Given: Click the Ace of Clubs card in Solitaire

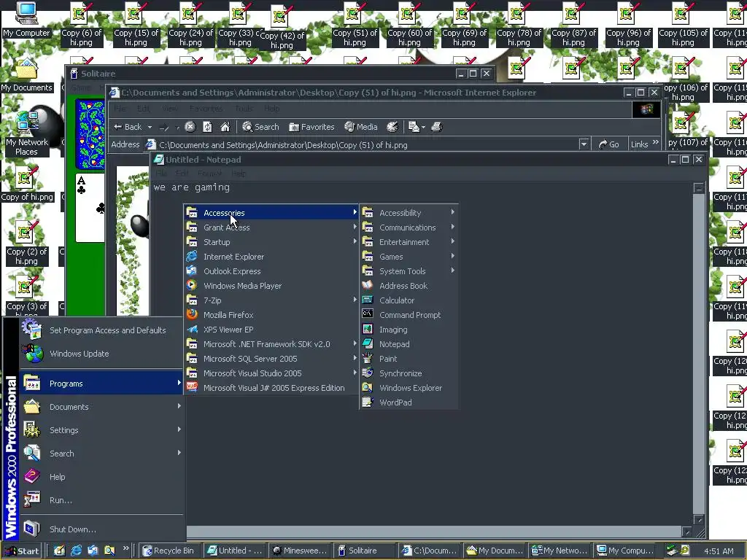Looking at the screenshot, I should pyautogui.click(x=90, y=208).
